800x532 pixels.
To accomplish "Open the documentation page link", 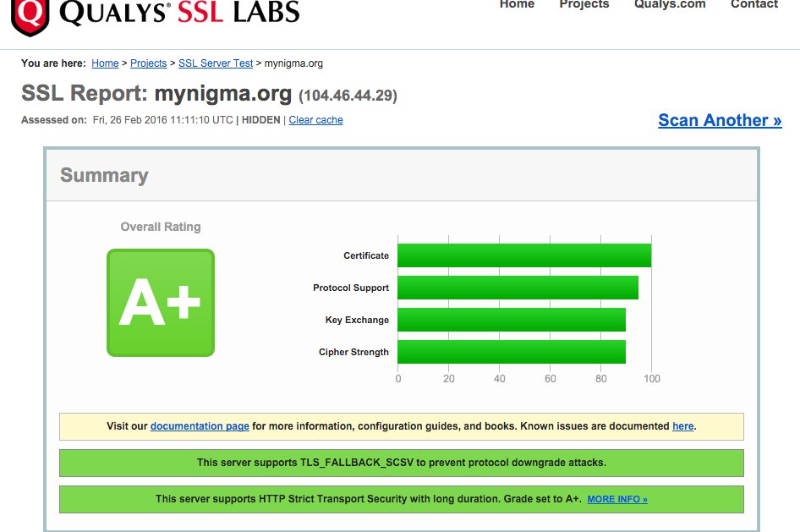I will [x=200, y=426].
